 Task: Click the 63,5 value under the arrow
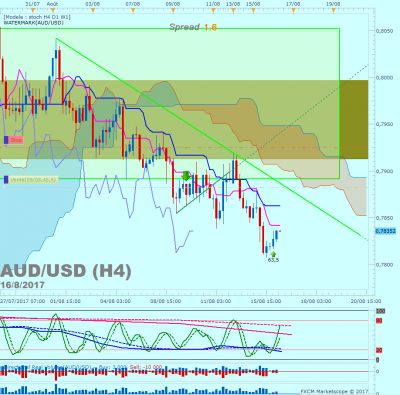273,260
